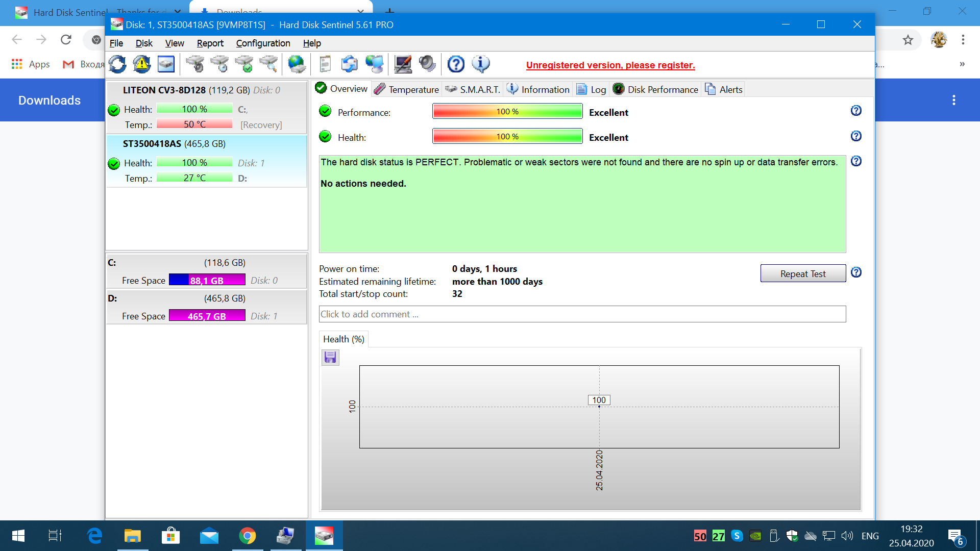Switch to the S.M.A.R.T. tab
This screenshot has width=980, height=551.
(x=473, y=89)
